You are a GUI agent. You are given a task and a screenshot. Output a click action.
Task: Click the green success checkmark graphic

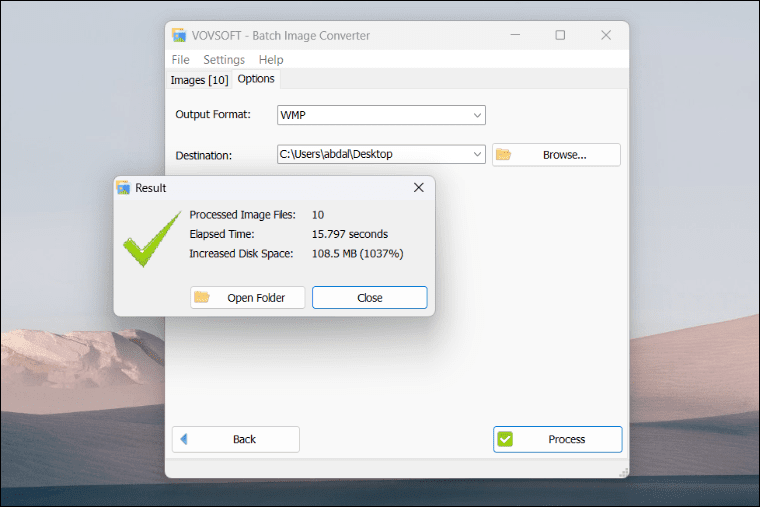click(x=152, y=239)
